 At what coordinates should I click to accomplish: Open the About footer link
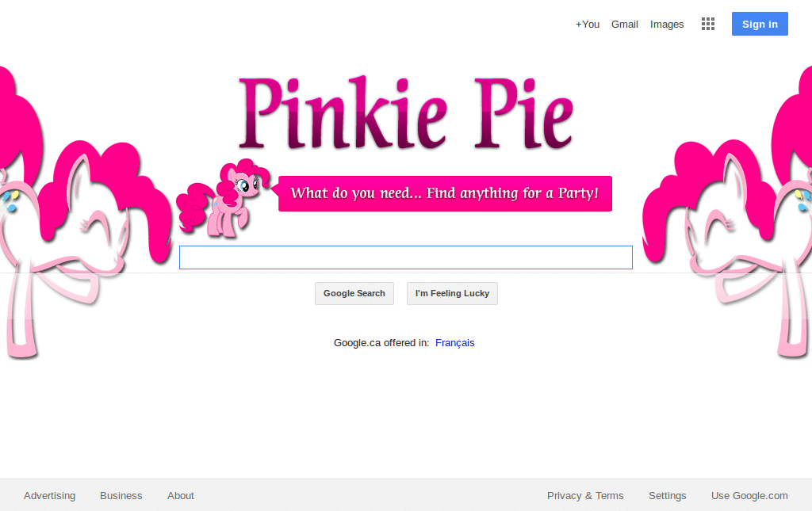click(x=181, y=495)
